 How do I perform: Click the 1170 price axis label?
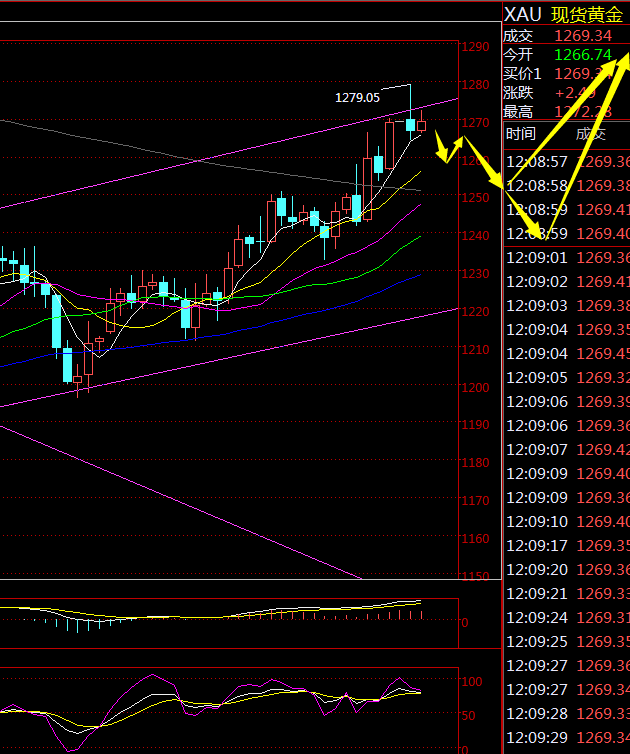476,501
